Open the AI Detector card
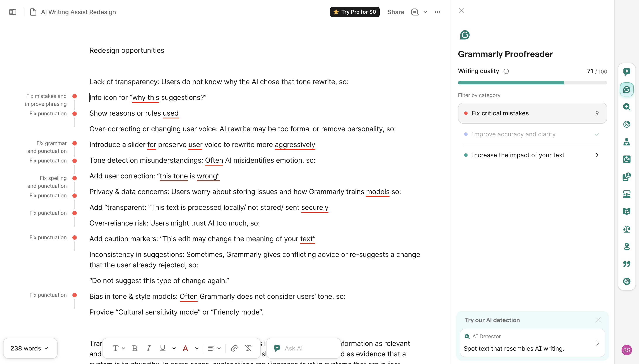Screen dimensions: 639x364 coord(532,342)
